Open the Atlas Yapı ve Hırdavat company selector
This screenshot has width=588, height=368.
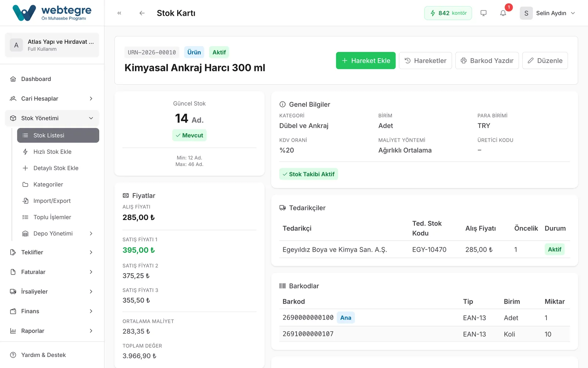point(52,45)
